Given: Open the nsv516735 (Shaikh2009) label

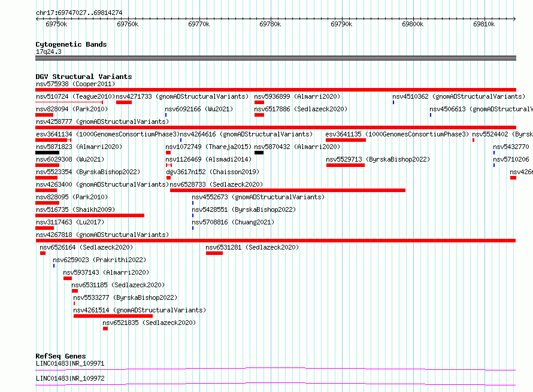Looking at the screenshot, I should [x=75, y=209].
